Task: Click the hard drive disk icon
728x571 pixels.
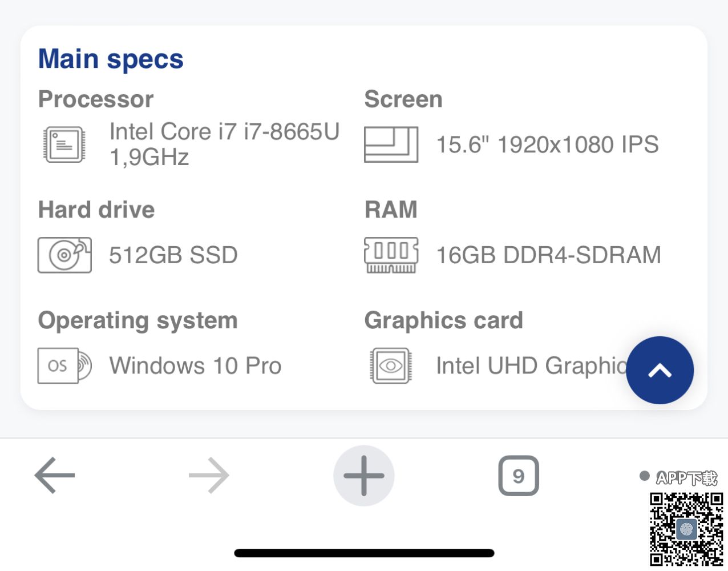Action: click(x=64, y=255)
